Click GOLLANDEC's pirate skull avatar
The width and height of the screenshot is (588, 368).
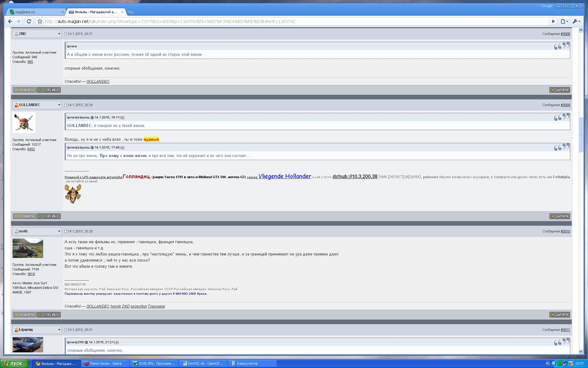click(x=24, y=122)
